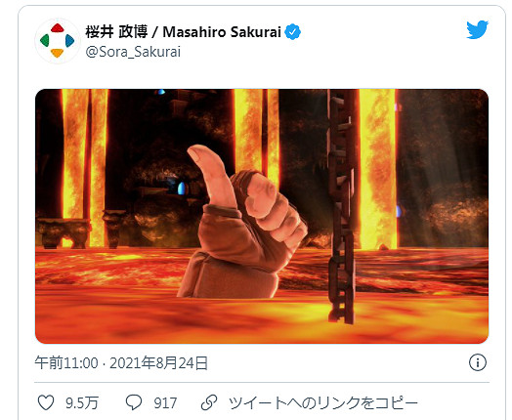Click the display name 桜井 政博 / Masahiro Sakurai

tap(183, 32)
